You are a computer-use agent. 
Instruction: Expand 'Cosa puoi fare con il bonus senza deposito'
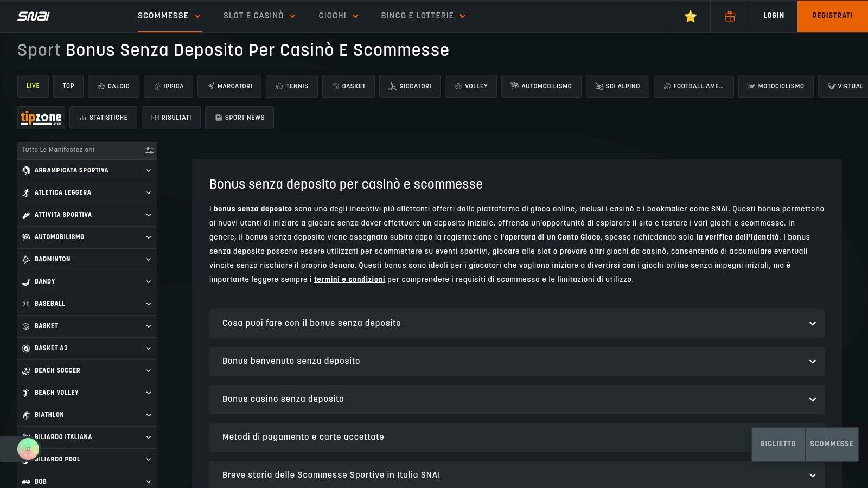pyautogui.click(x=516, y=324)
